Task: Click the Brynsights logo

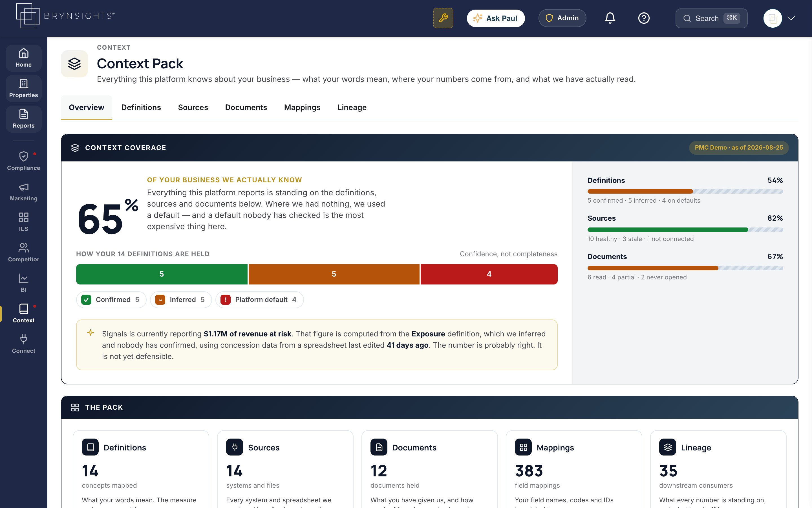Action: (66, 16)
